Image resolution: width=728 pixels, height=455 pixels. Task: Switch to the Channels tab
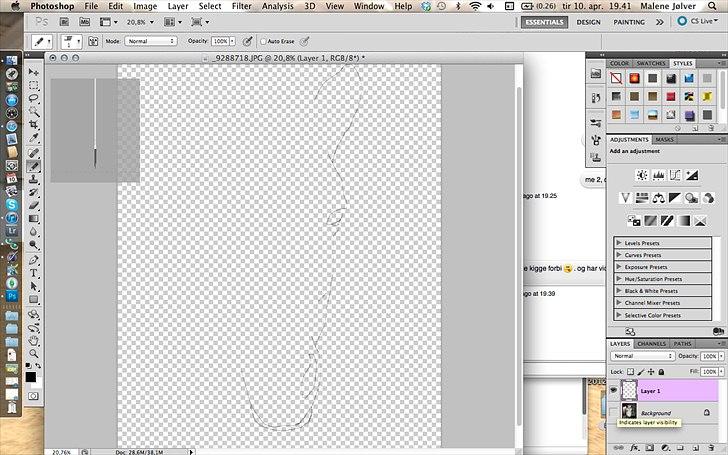point(652,343)
